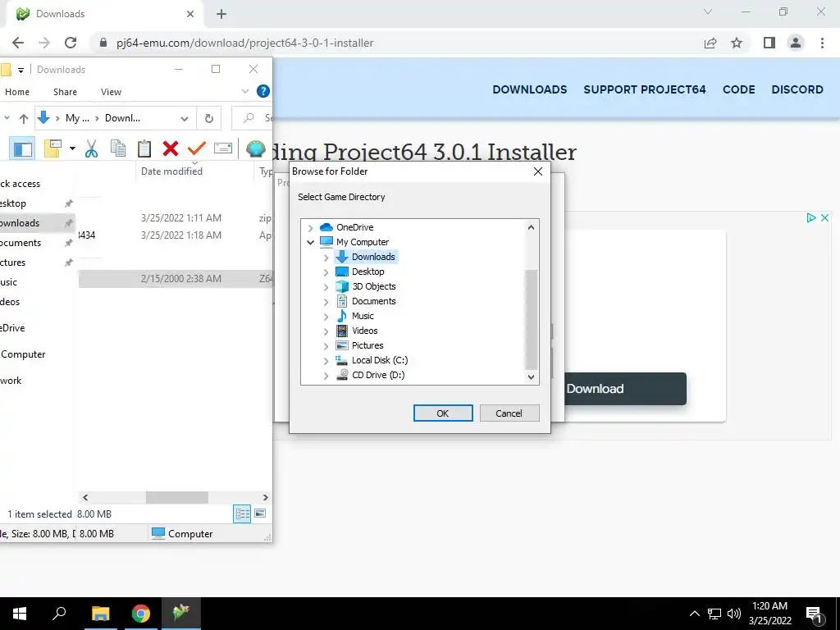Select Videos folder in dialog tree
The image size is (840, 630).
point(364,331)
